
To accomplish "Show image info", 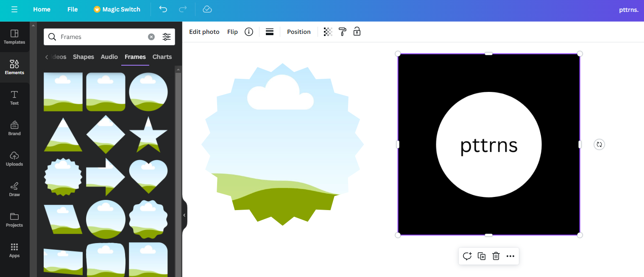I will pos(249,32).
